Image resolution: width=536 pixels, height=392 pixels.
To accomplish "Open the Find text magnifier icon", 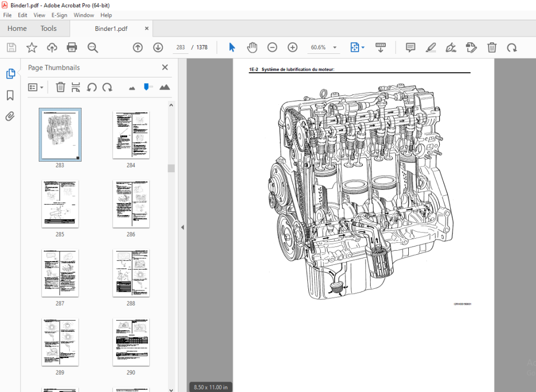I will [x=93, y=48].
